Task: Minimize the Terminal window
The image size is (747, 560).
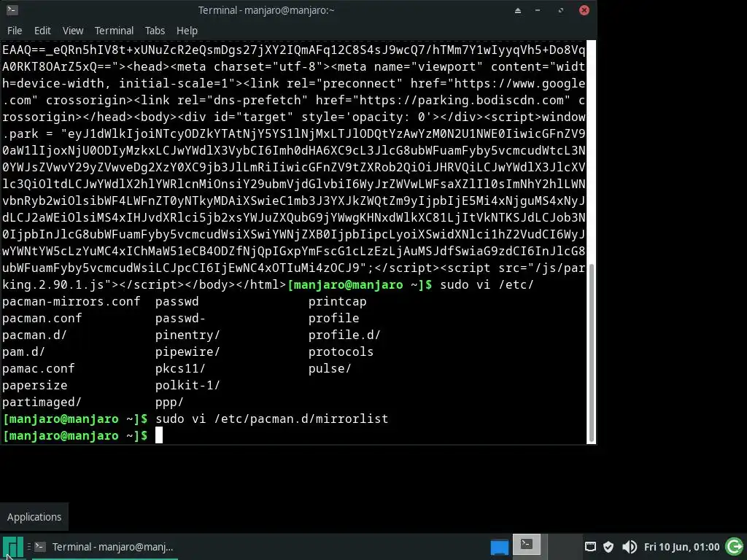Action: pos(538,10)
